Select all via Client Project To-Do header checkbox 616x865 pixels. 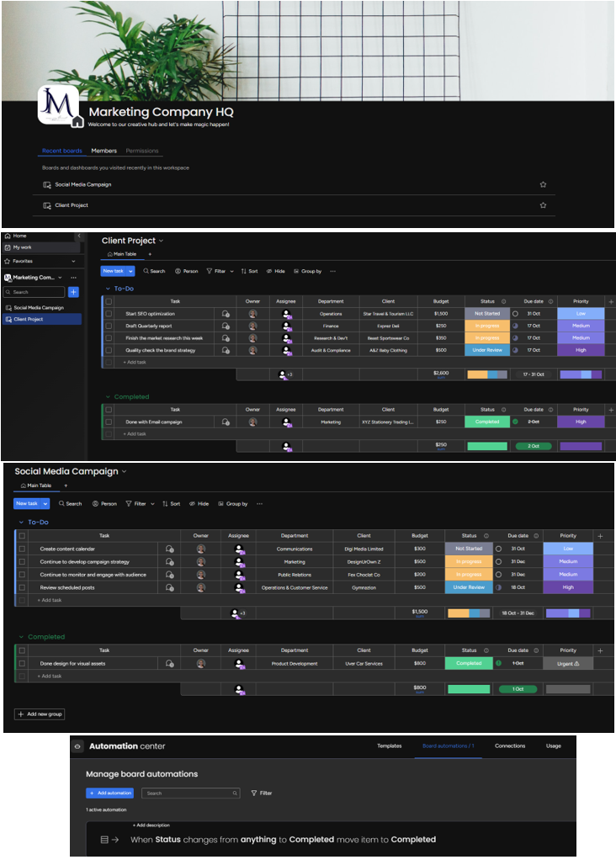(109, 302)
